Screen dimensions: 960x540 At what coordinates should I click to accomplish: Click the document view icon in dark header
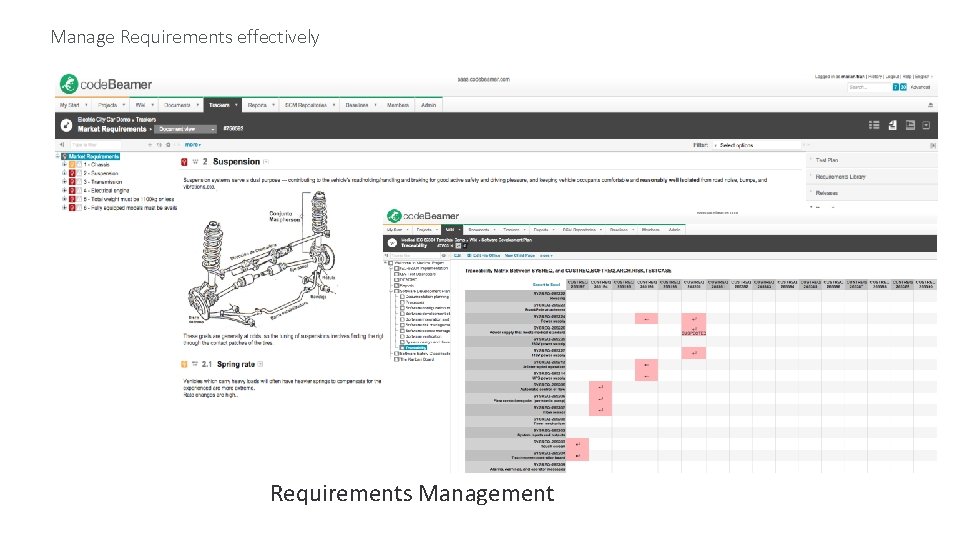(x=892, y=125)
